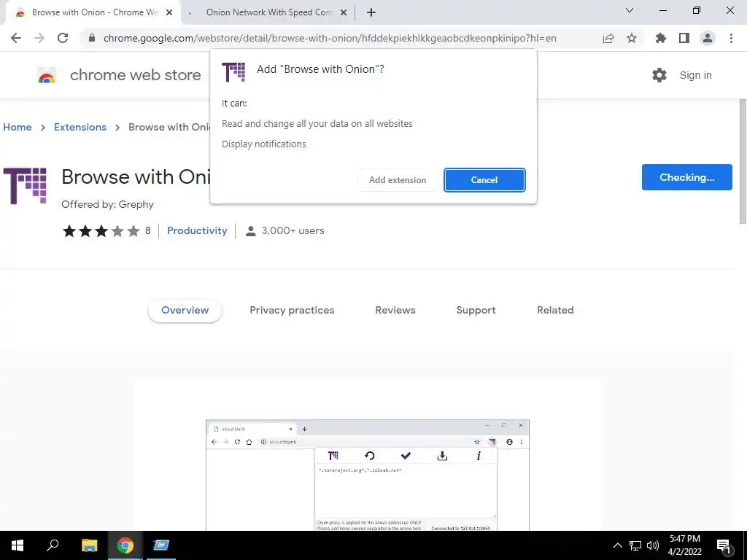Open the Windows Start menu
This screenshot has height=560, width=747.
(18, 545)
